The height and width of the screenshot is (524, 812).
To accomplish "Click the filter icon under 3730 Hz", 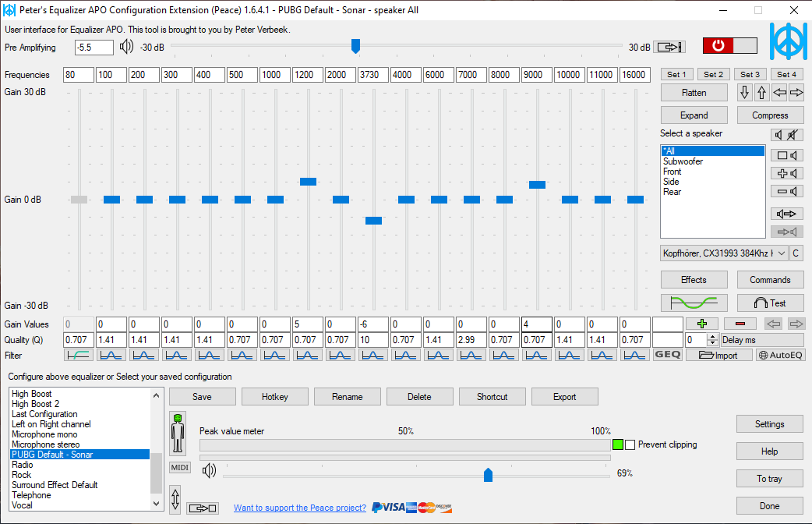I will (372, 355).
